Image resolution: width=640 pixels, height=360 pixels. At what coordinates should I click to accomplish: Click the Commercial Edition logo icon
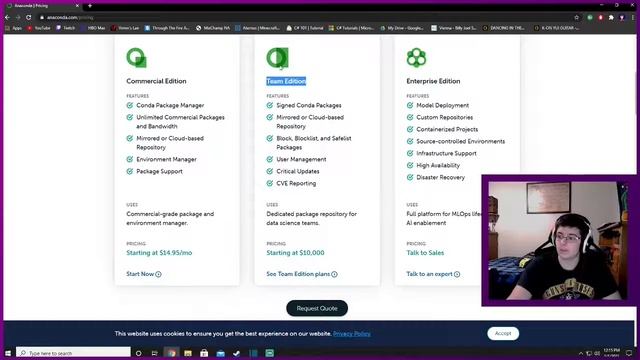pyautogui.click(x=136, y=58)
